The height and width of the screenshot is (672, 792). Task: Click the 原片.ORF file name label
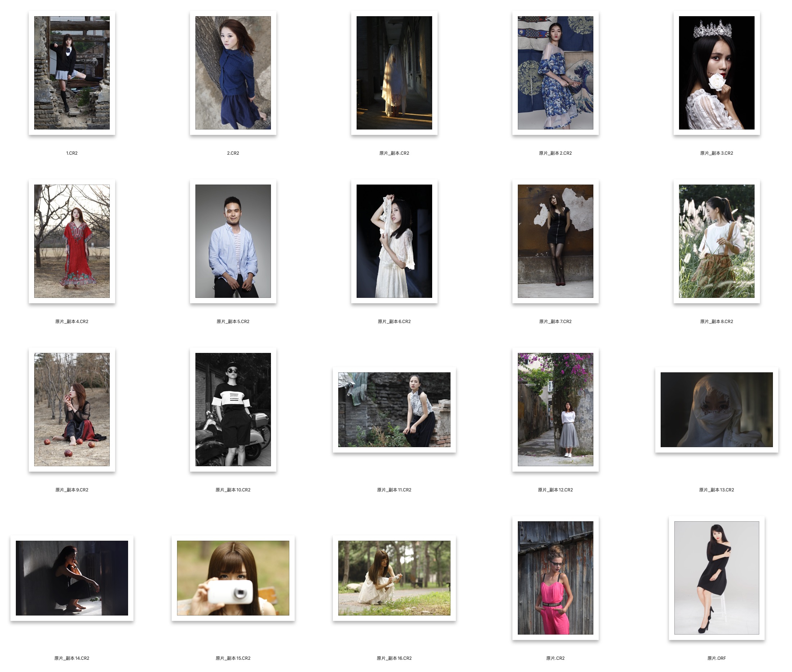point(716,658)
